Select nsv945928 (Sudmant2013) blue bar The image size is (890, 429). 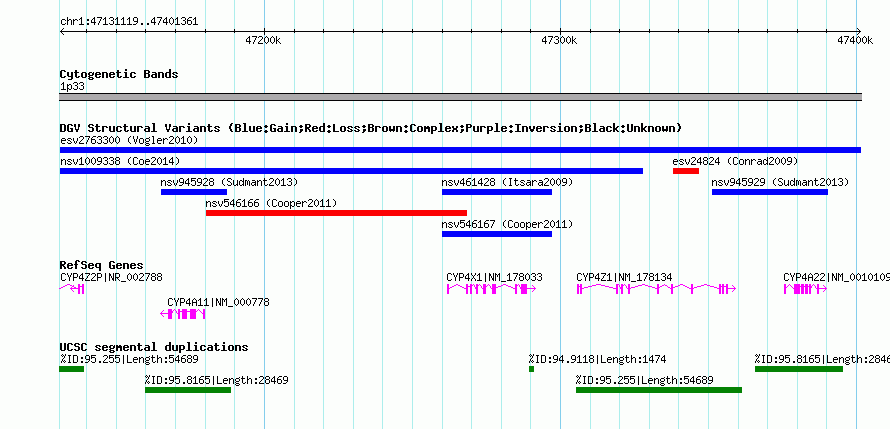click(x=194, y=192)
